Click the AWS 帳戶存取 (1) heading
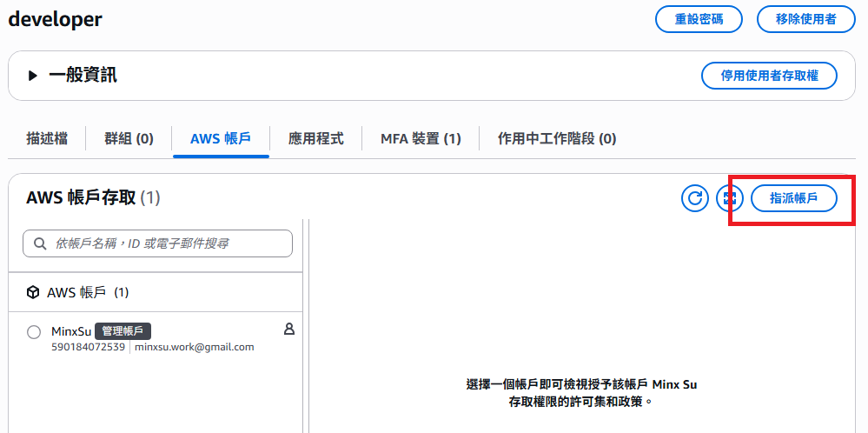868x433 pixels. [x=93, y=197]
